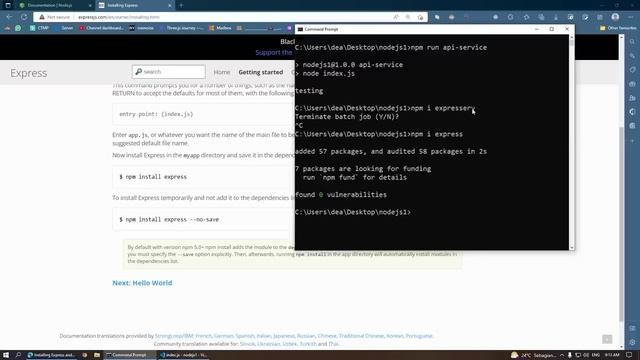Open the Channel dashboard bookmark

[x=101, y=28]
